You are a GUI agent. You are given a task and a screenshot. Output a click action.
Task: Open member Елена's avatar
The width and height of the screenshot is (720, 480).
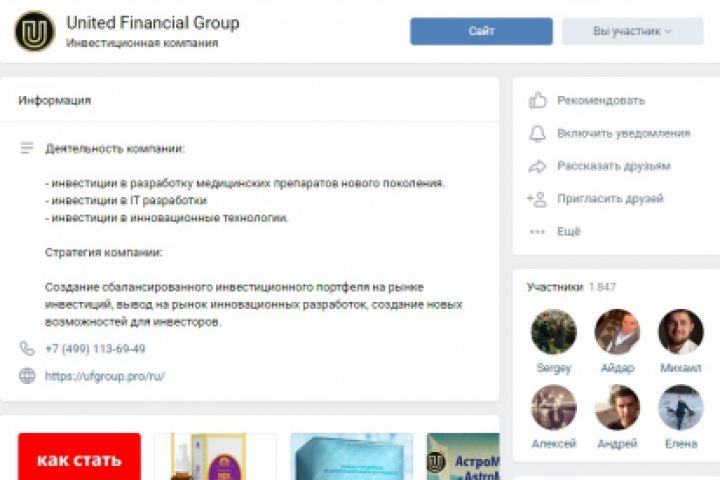pyautogui.click(x=681, y=407)
